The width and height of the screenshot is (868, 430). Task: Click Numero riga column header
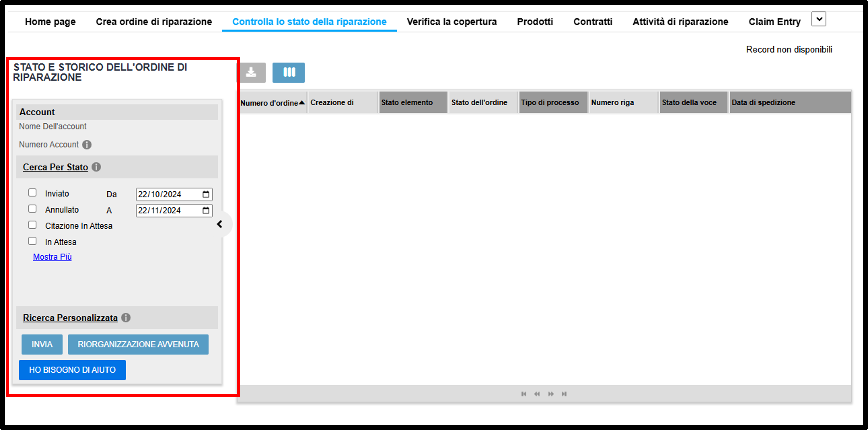[623, 103]
